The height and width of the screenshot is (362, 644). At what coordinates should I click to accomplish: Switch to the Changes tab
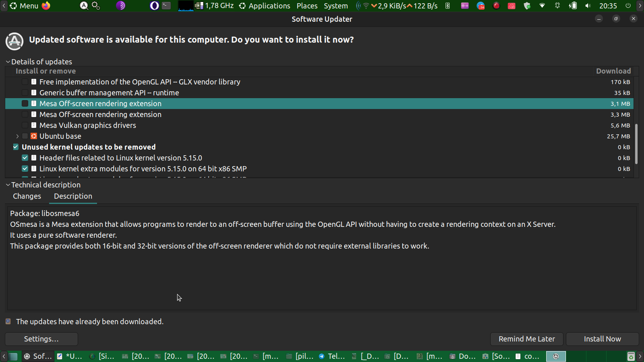27,196
